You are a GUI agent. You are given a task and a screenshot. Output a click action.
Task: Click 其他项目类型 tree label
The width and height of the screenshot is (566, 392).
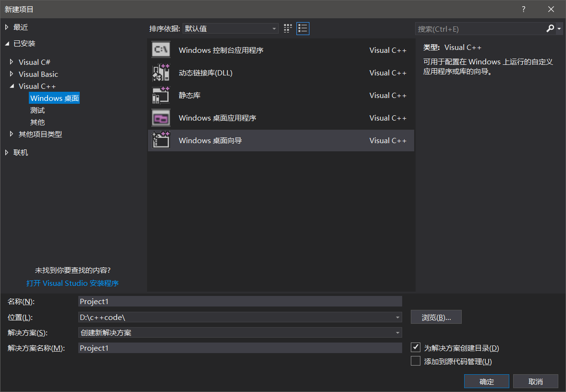40,134
